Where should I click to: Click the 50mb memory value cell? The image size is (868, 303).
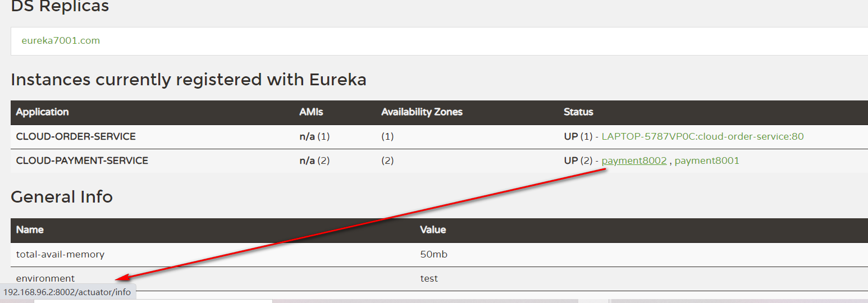point(433,254)
